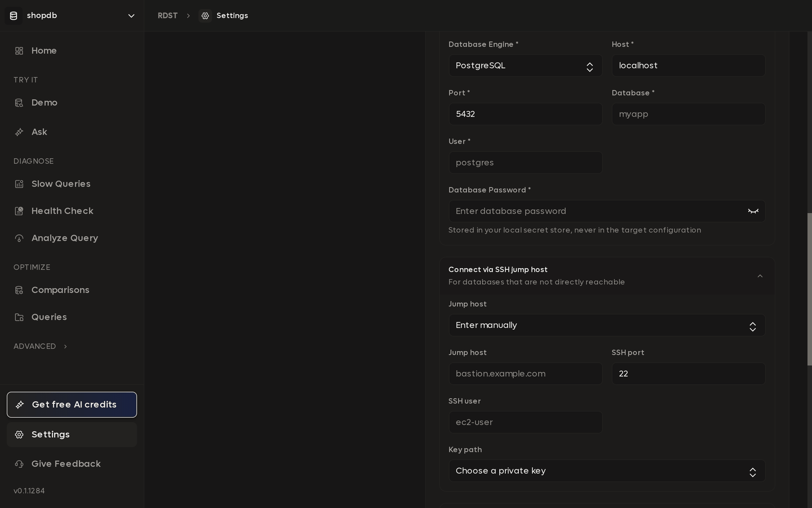Click the SSH port field showing 22
The width and height of the screenshot is (812, 508).
[688, 374]
